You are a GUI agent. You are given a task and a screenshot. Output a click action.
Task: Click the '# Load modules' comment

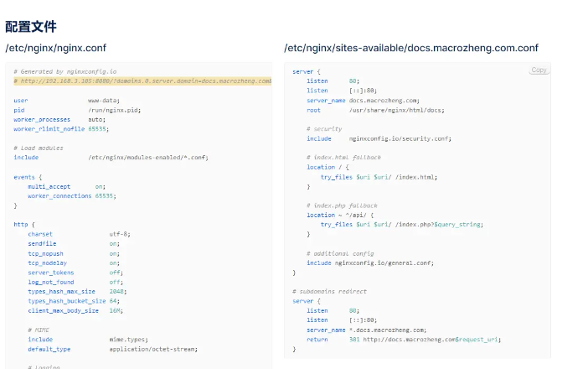pos(39,148)
